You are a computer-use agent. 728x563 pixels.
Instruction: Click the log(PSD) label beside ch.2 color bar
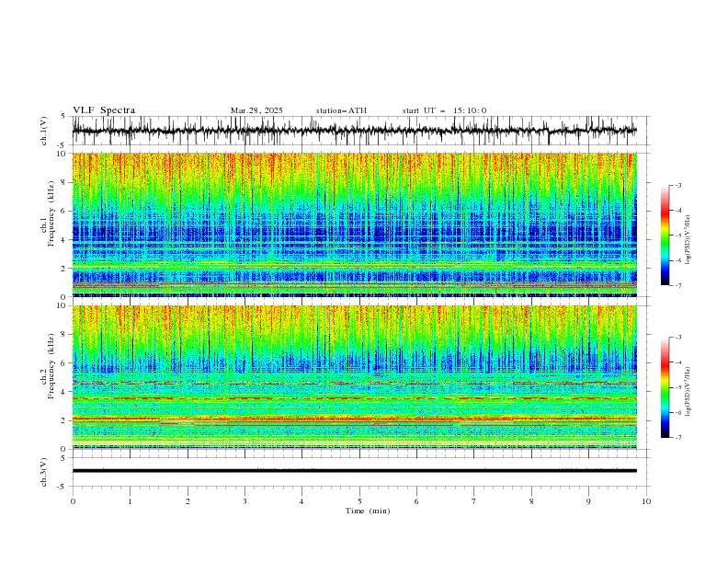(x=688, y=392)
